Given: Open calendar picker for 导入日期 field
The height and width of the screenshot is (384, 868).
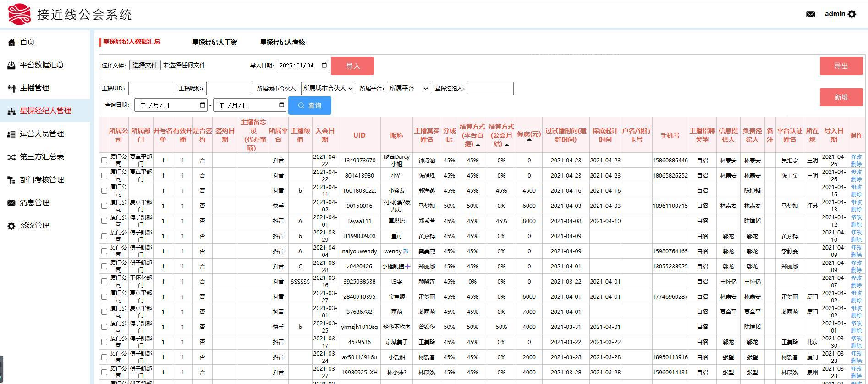Looking at the screenshot, I should point(324,66).
